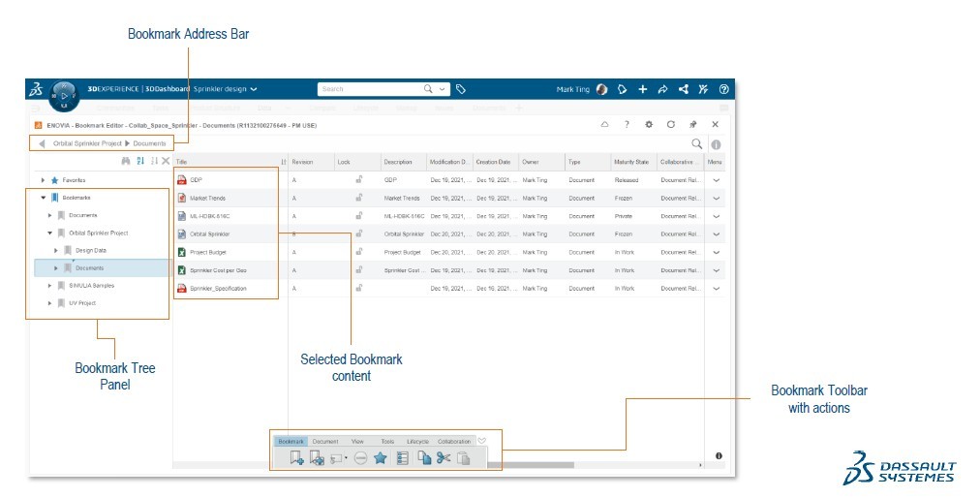This screenshot has height=498, width=980.
Task: Click the Create Bookmark toolbar icon
Action: pos(296,458)
